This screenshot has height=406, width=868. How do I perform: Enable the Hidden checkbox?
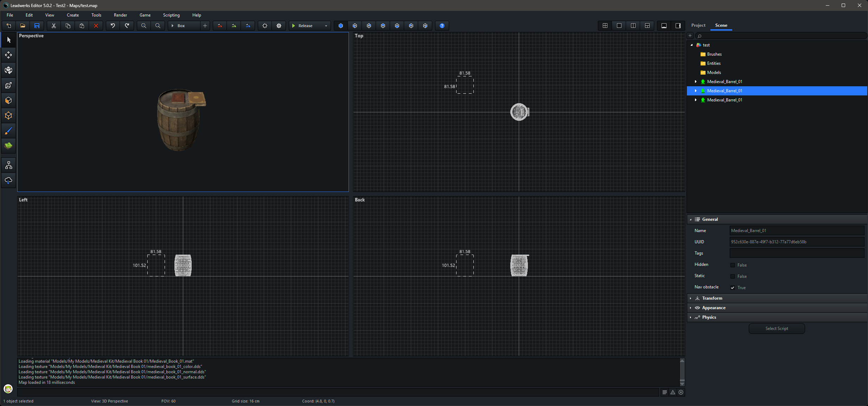coord(733,265)
